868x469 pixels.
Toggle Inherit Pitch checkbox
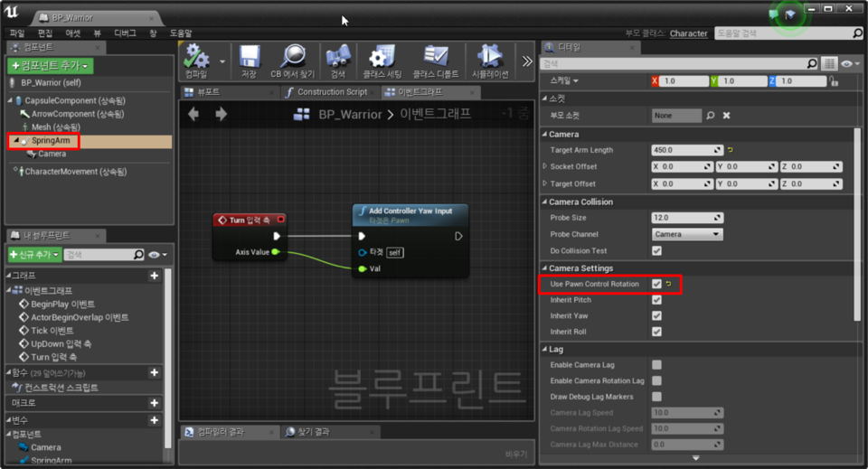click(656, 300)
